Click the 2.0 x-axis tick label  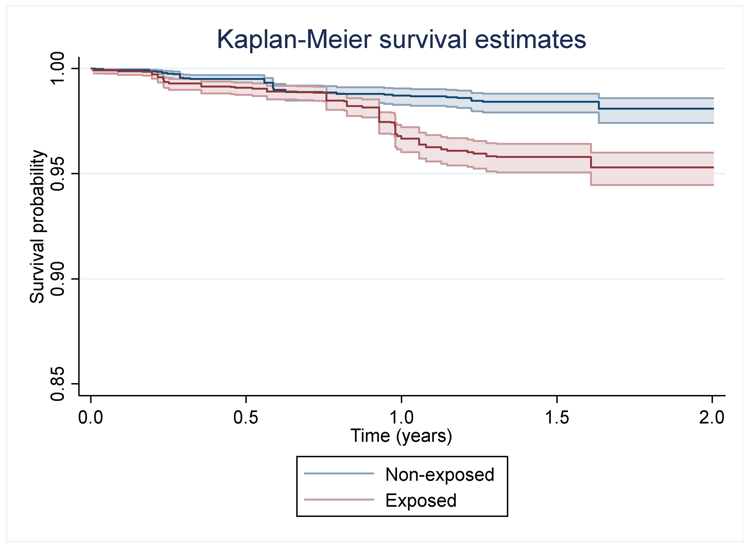coord(712,418)
